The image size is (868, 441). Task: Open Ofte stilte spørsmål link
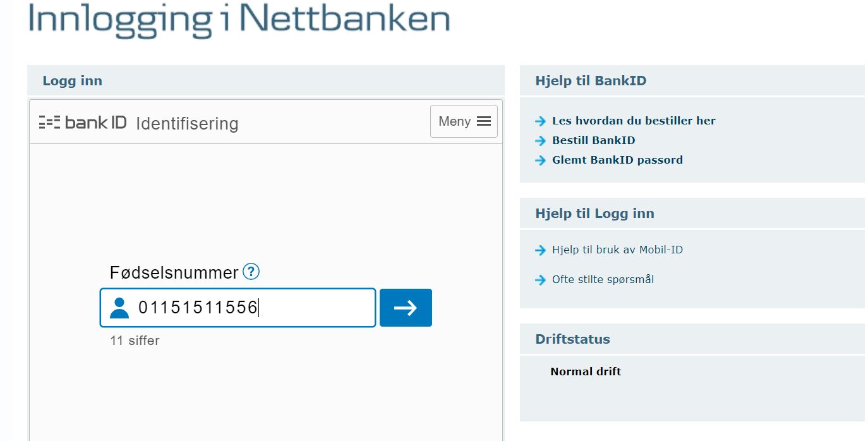coord(603,279)
